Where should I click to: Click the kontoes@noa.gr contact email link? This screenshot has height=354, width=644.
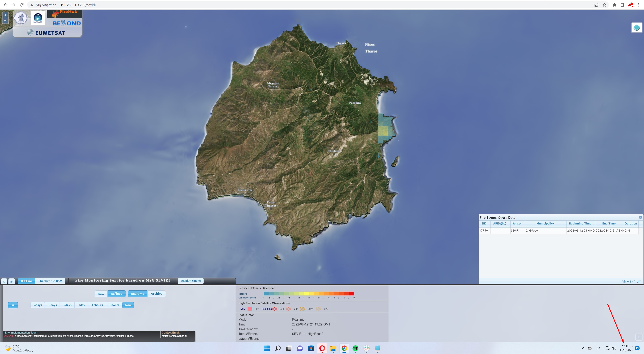[174, 336]
